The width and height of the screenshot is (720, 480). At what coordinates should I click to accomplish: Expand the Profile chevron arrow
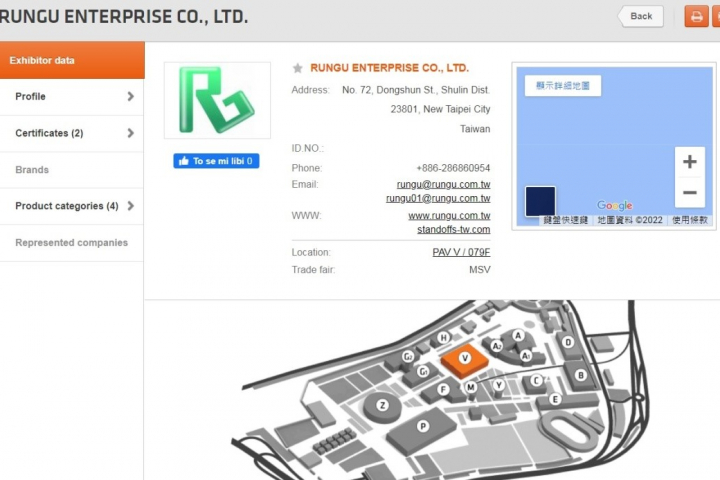[131, 96]
